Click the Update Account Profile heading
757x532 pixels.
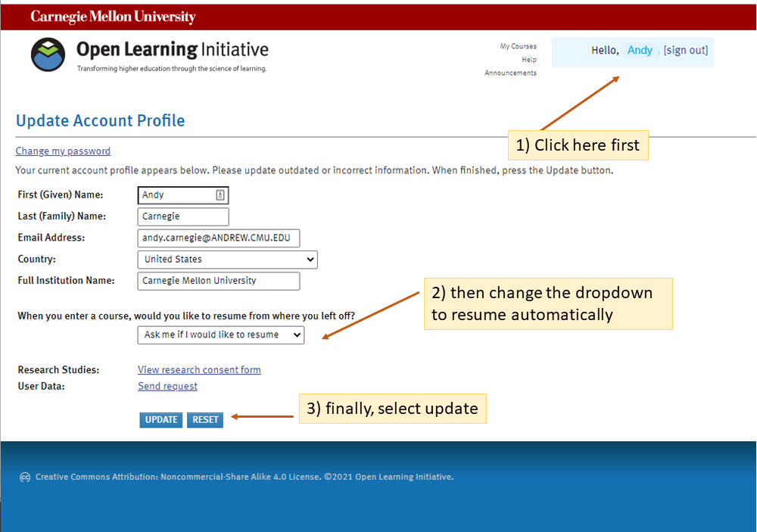(101, 120)
